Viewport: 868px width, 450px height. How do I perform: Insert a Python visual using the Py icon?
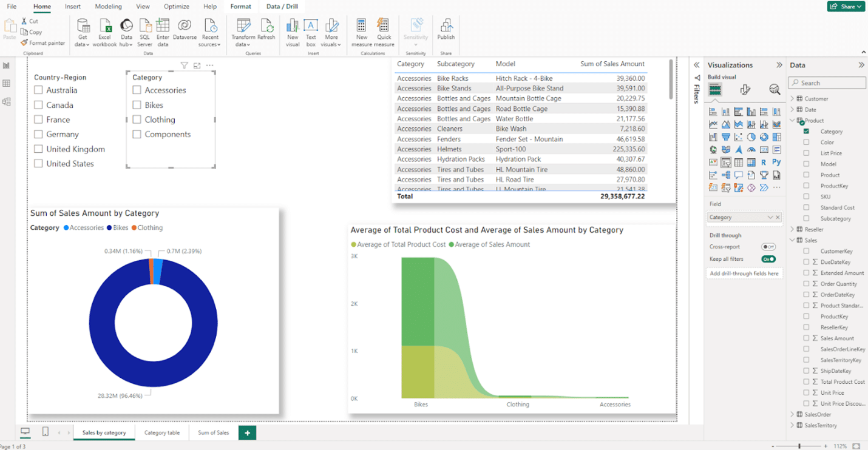point(777,161)
